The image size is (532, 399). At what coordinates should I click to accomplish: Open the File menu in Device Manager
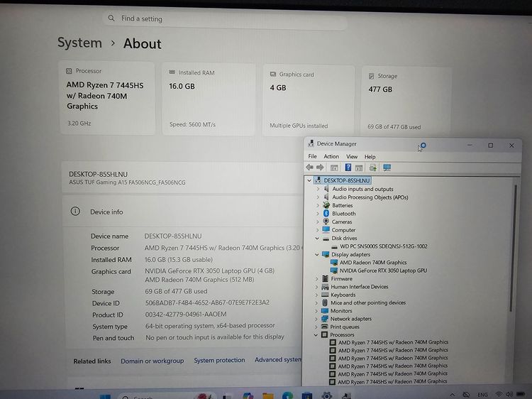point(312,156)
